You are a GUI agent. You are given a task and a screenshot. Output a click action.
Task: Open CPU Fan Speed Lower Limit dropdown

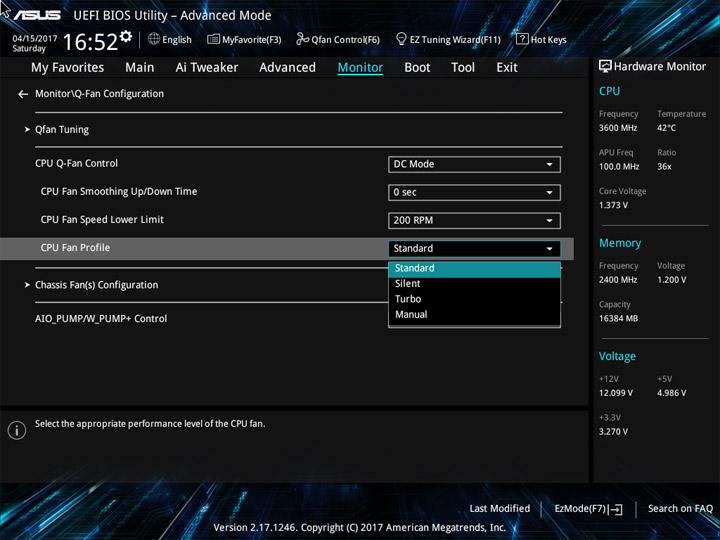coord(474,220)
